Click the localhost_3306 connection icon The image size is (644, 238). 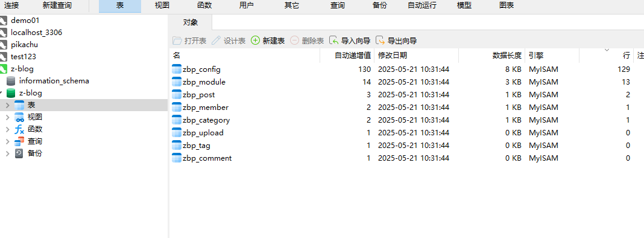[x=4, y=33]
